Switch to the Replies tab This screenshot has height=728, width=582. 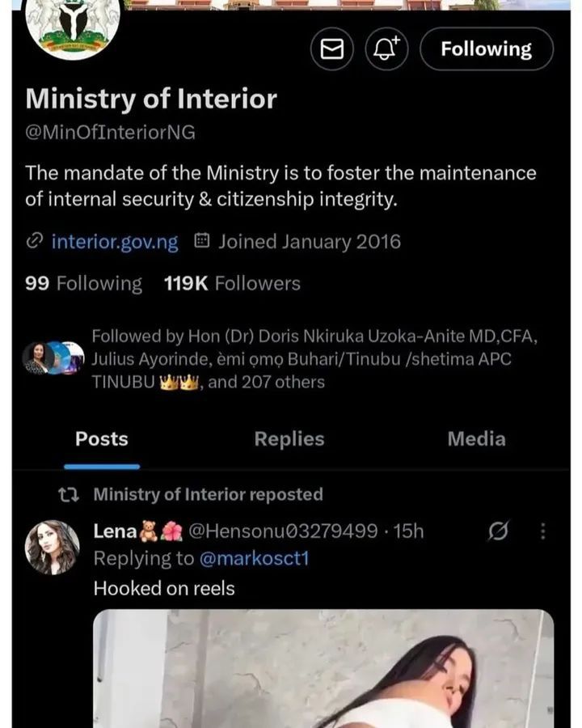(289, 439)
